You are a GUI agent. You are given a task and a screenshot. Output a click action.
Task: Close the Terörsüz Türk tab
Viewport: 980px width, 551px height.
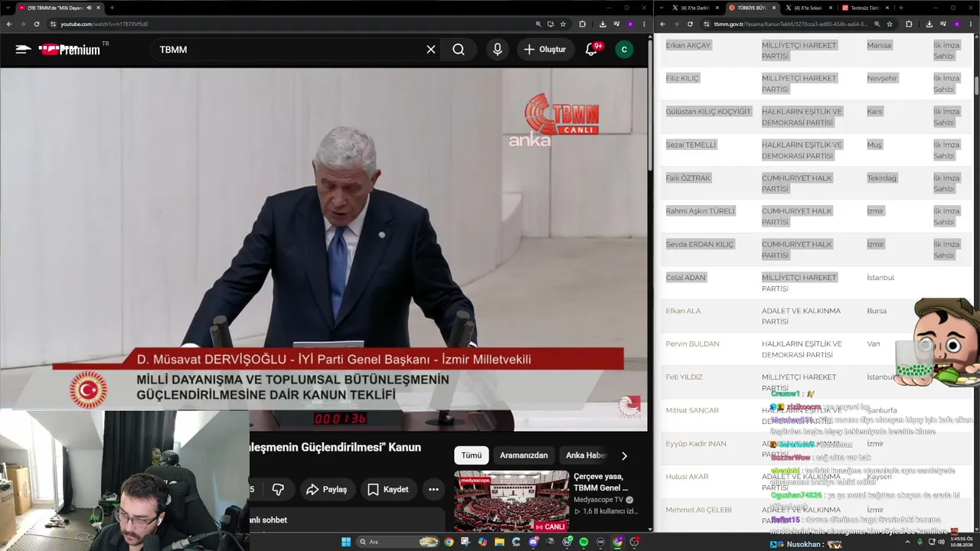(887, 8)
